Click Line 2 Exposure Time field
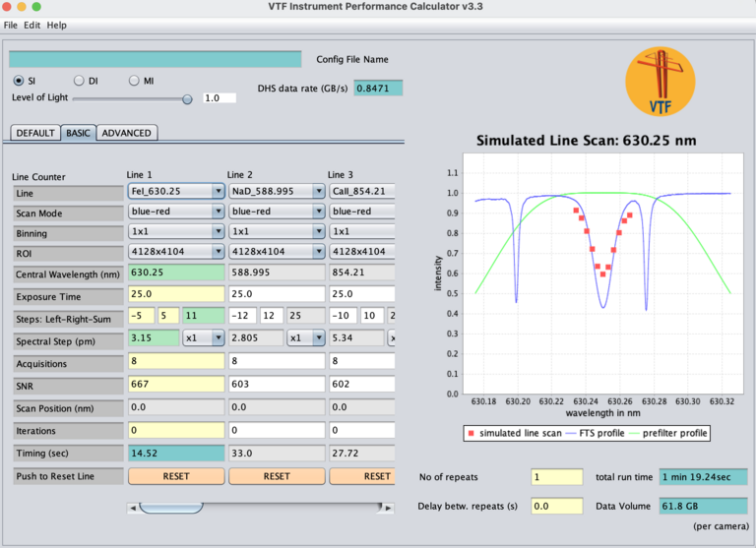Viewport: 756px width, 548px height. click(277, 294)
